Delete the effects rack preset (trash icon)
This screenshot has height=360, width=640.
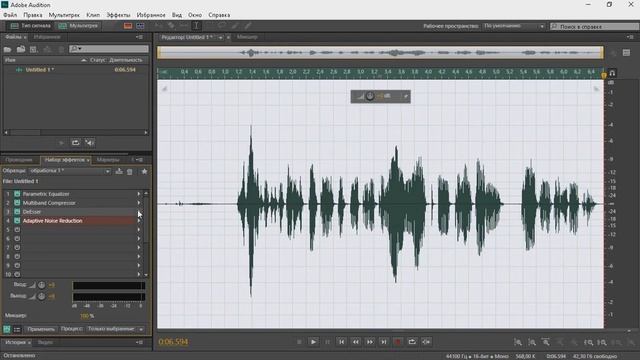tap(130, 171)
